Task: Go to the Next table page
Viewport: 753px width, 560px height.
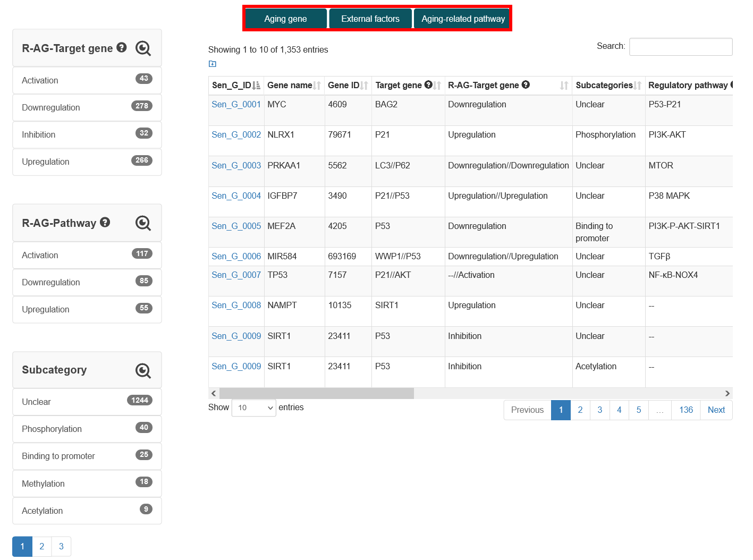Action: (716, 410)
